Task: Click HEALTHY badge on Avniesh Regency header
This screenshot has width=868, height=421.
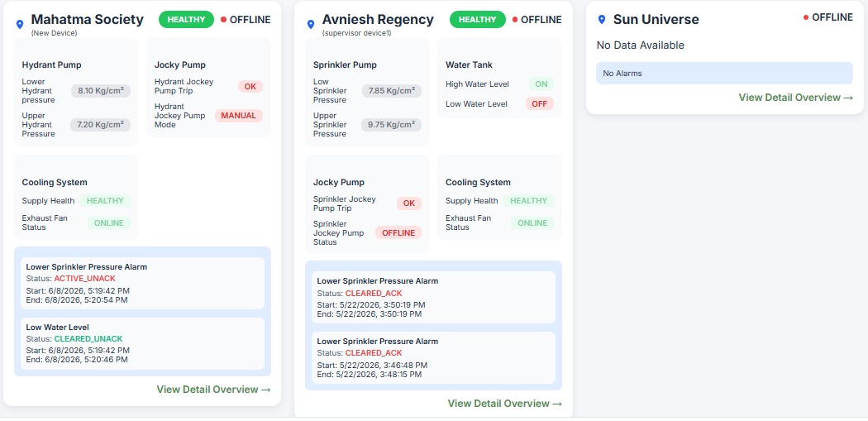Action: [477, 19]
